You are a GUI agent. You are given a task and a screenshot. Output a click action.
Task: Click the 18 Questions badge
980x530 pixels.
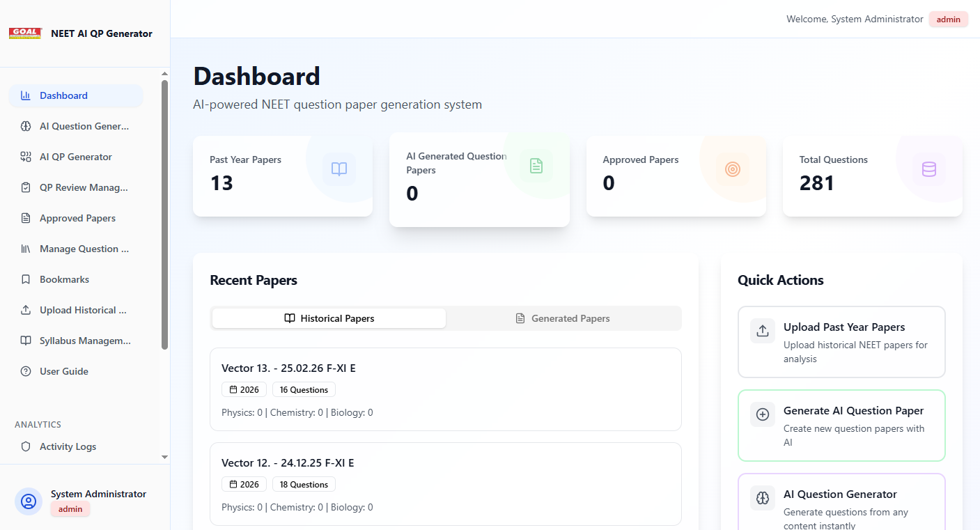(x=304, y=485)
